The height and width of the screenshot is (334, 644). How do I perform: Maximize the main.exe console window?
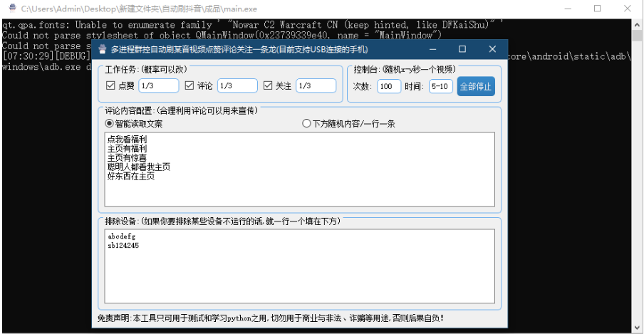(597, 9)
